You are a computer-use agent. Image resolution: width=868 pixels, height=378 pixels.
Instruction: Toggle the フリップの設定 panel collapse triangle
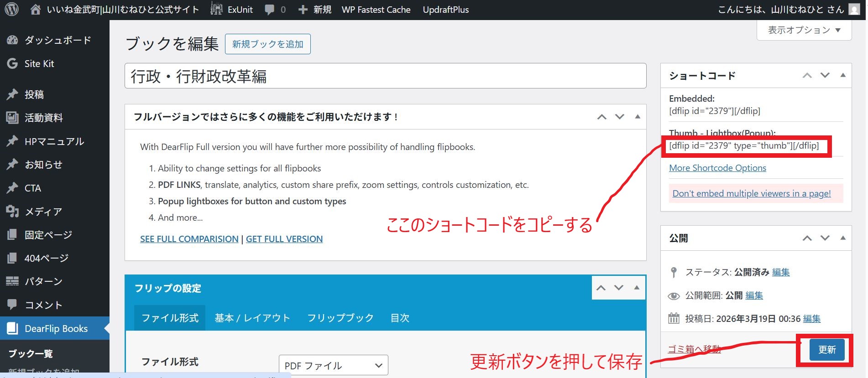[636, 288]
